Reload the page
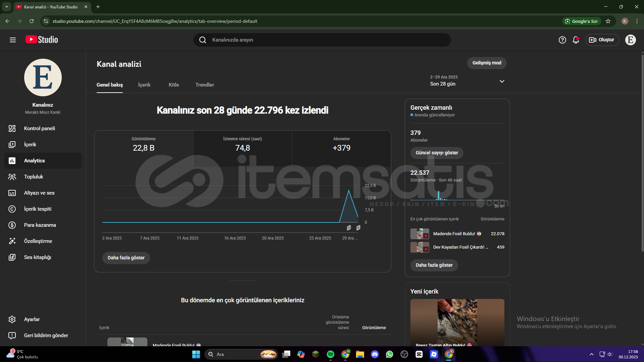This screenshot has height=362, width=644. (x=32, y=21)
